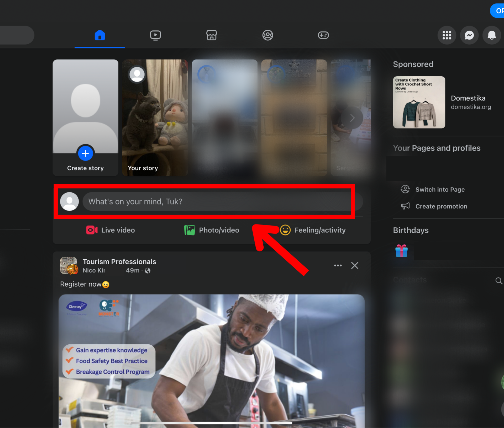The width and height of the screenshot is (504, 428).
Task: Search contacts with magnifier icon
Action: pyautogui.click(x=498, y=281)
